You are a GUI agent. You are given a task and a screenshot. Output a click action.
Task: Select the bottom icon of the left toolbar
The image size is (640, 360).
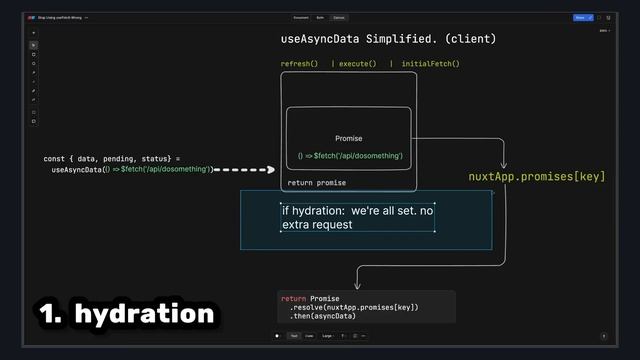[33, 121]
